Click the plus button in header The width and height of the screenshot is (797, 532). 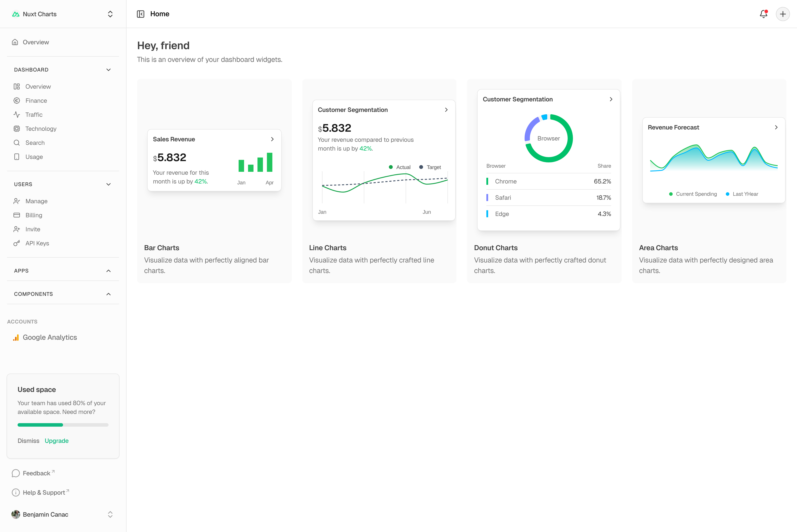coord(783,14)
